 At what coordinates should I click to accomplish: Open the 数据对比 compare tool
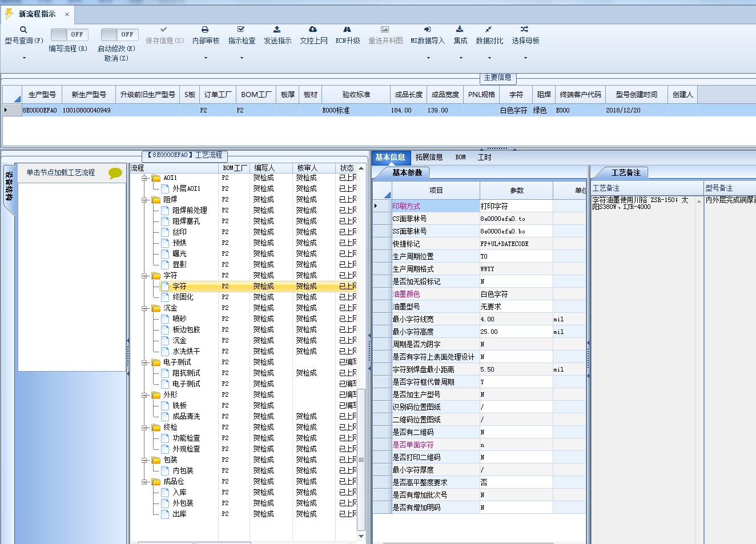click(489, 35)
